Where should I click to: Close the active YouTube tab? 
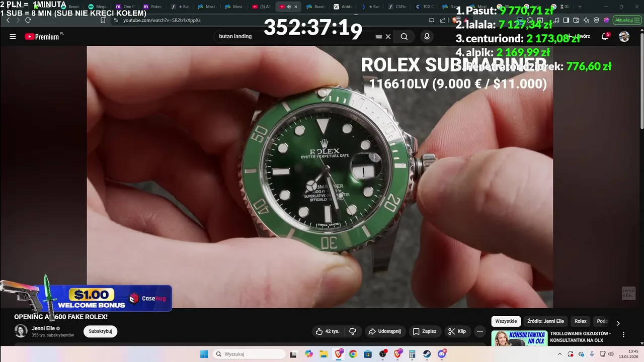click(x=295, y=7)
